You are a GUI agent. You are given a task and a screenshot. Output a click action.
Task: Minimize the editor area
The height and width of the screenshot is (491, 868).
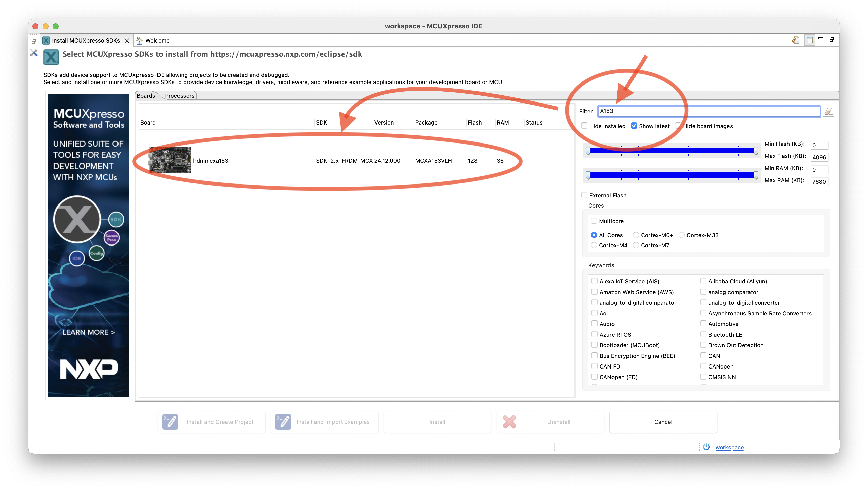pyautogui.click(x=821, y=39)
